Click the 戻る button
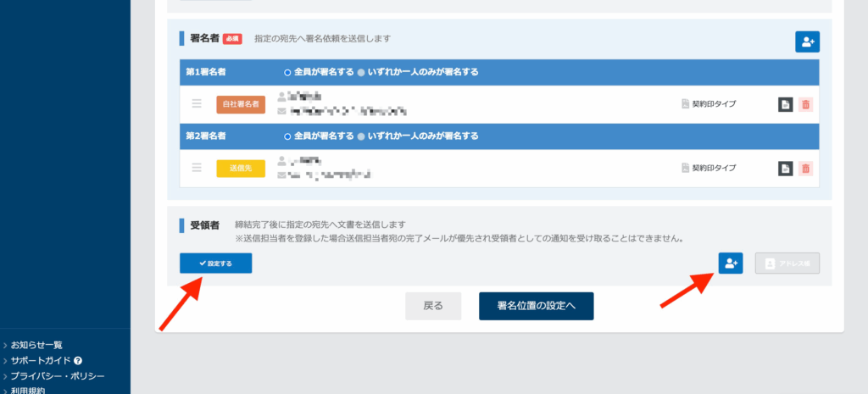Viewport: 868px width, 394px height. 433,306
